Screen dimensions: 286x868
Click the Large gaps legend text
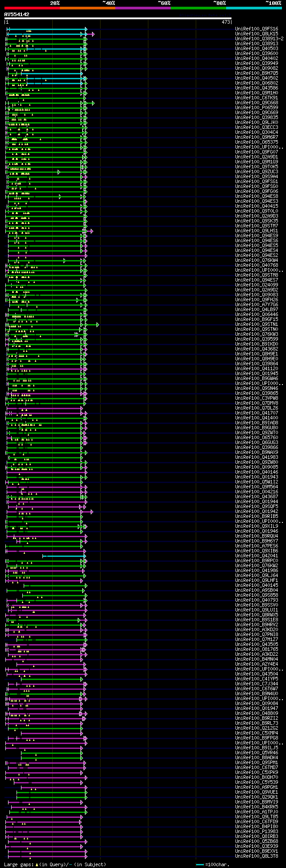pos(55,864)
